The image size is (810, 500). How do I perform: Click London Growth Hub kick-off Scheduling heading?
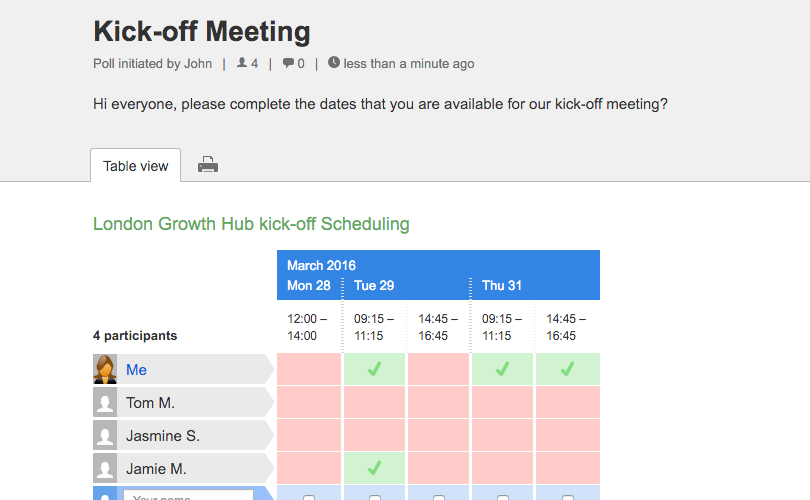click(x=251, y=224)
